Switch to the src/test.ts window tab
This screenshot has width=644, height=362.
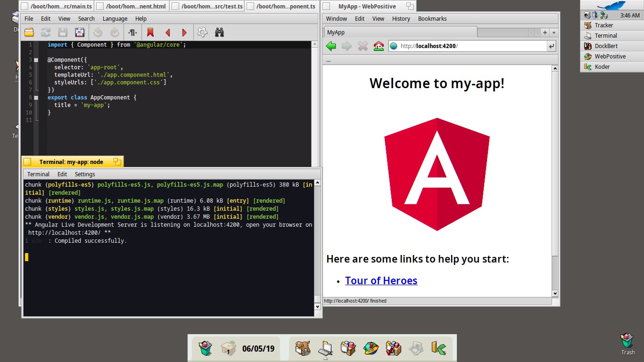tap(207, 7)
